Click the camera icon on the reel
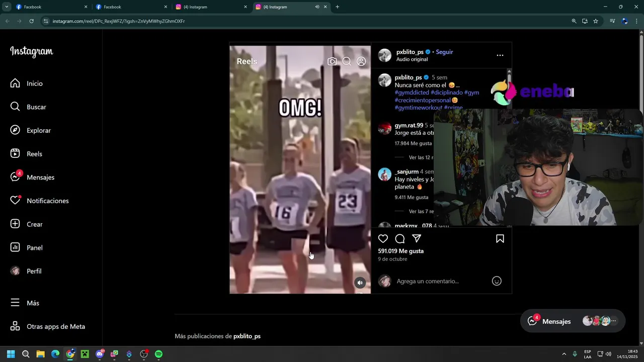This screenshot has width=644, height=362. pos(332,61)
